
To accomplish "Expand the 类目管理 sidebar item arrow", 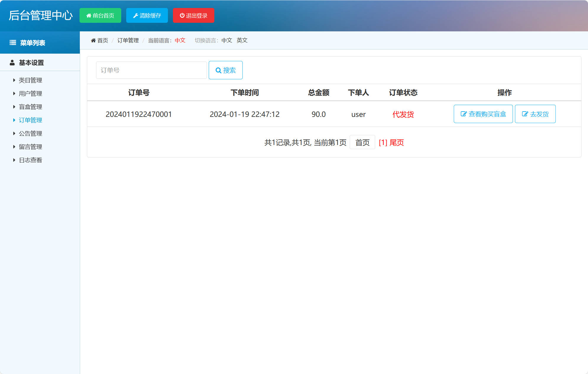I will click(14, 80).
